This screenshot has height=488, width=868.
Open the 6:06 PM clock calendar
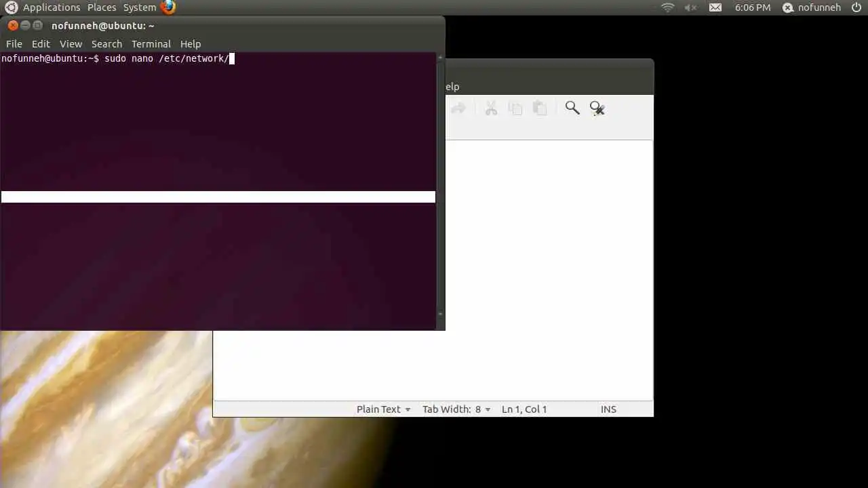[x=753, y=7]
